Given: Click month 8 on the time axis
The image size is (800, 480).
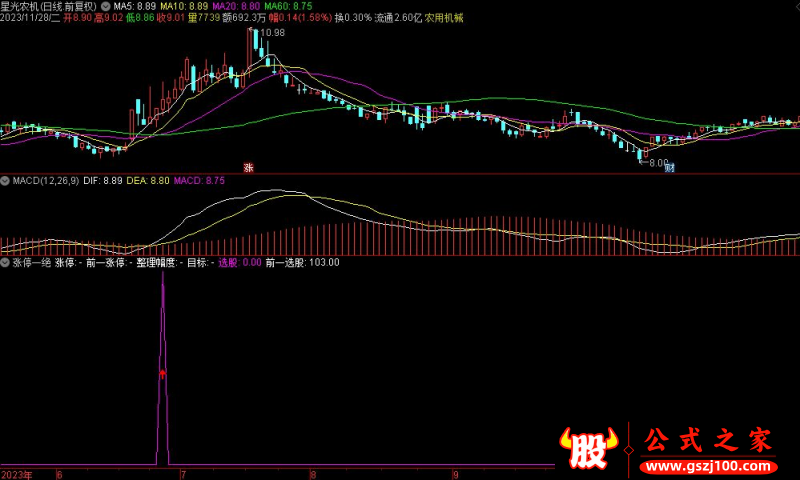Looking at the screenshot, I should tap(313, 474).
